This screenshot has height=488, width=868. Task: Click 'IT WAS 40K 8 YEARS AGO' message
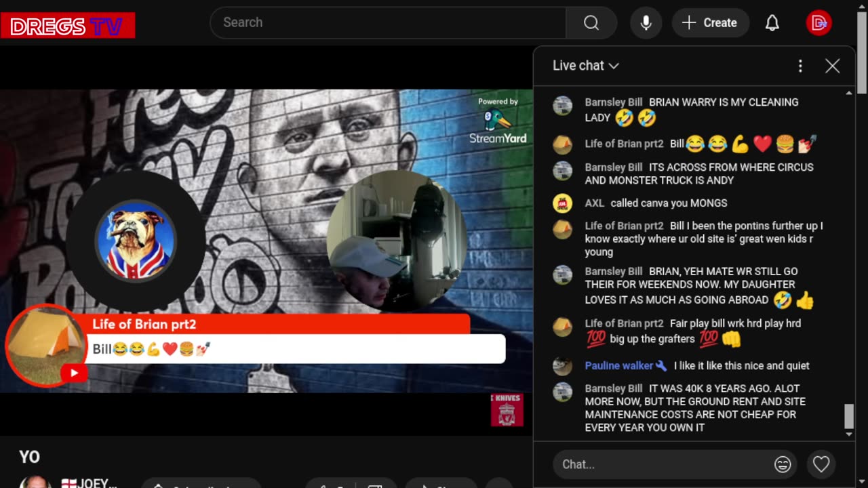tap(695, 408)
